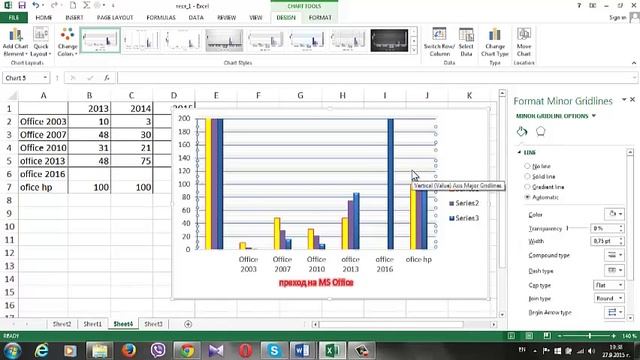Click zoom out minus button

(560, 336)
